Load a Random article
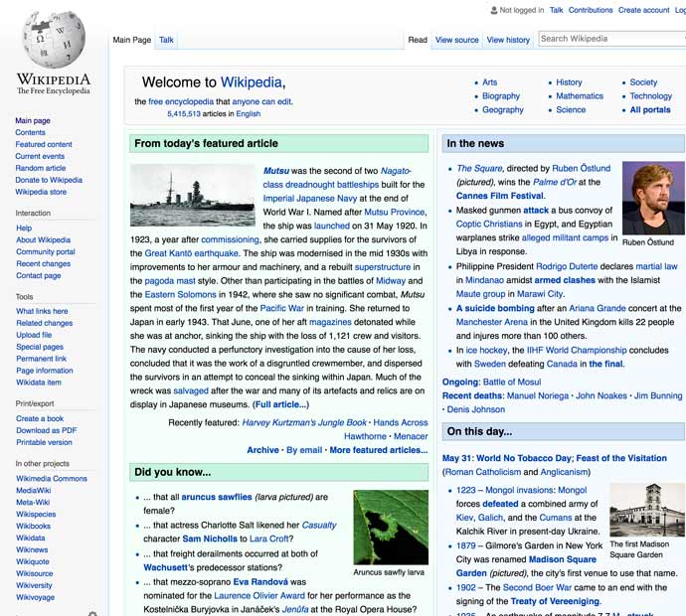686x616 pixels. tap(40, 168)
